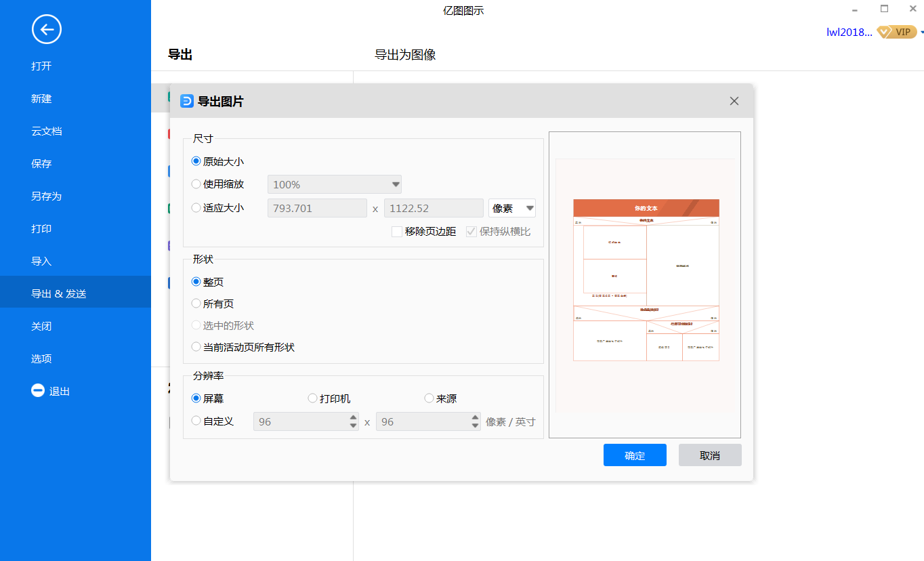The image size is (924, 561).
Task: Close the 导出图片 dialog with the X
Action: click(734, 101)
